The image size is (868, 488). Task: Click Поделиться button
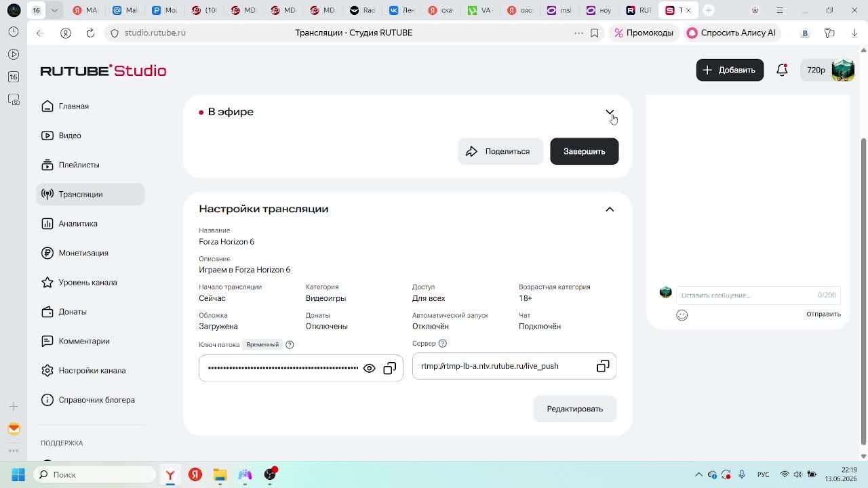(500, 151)
